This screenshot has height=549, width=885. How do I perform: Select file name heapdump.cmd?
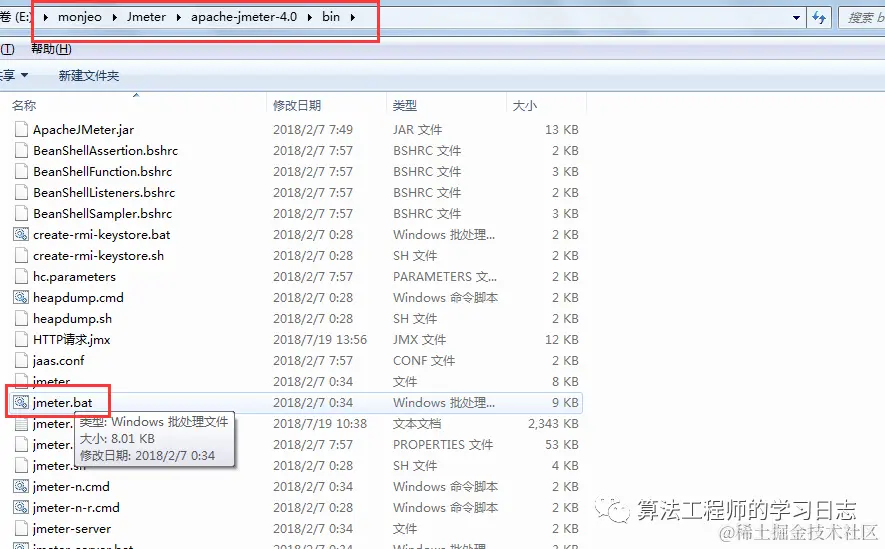[x=78, y=297]
